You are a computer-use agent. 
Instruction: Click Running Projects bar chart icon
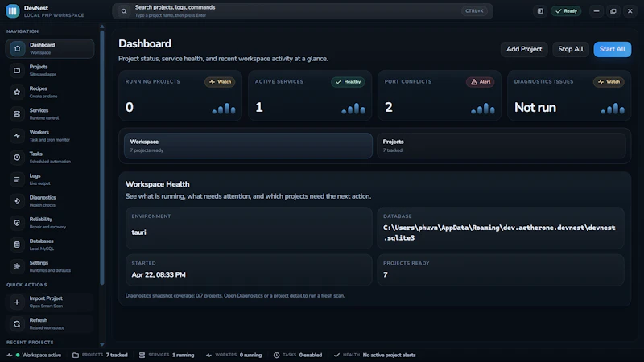click(224, 109)
